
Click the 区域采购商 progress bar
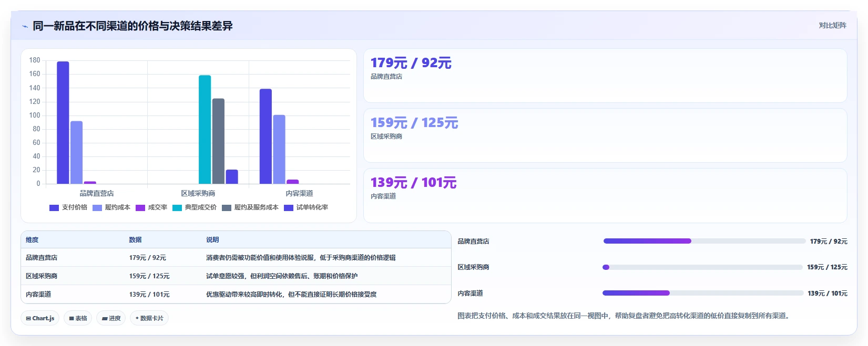[703, 267]
